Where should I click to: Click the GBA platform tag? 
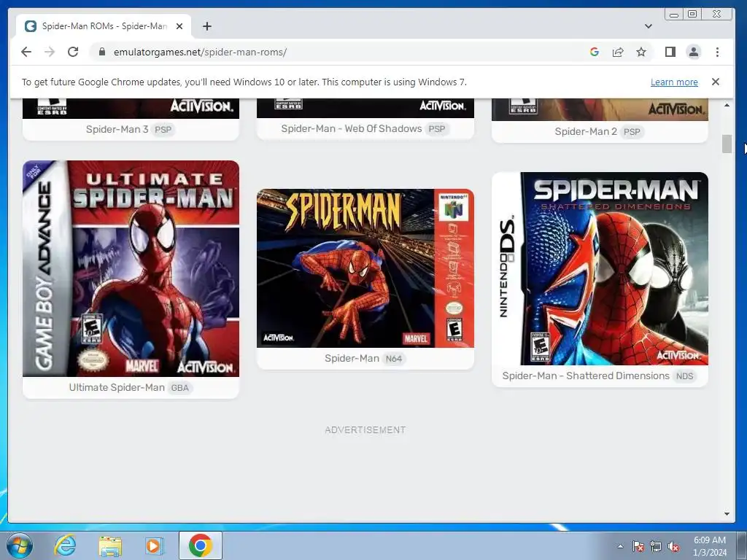coord(180,388)
